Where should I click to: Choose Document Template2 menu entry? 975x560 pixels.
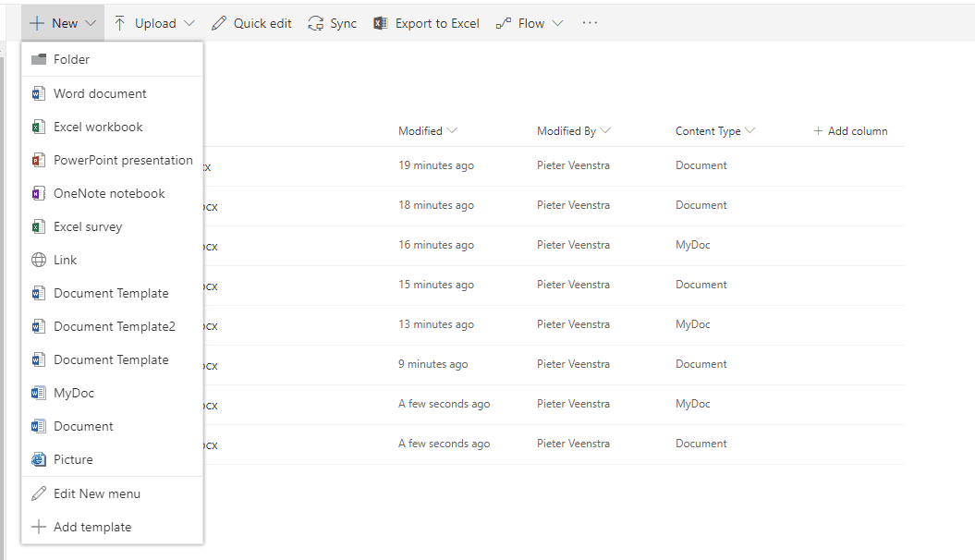115,326
